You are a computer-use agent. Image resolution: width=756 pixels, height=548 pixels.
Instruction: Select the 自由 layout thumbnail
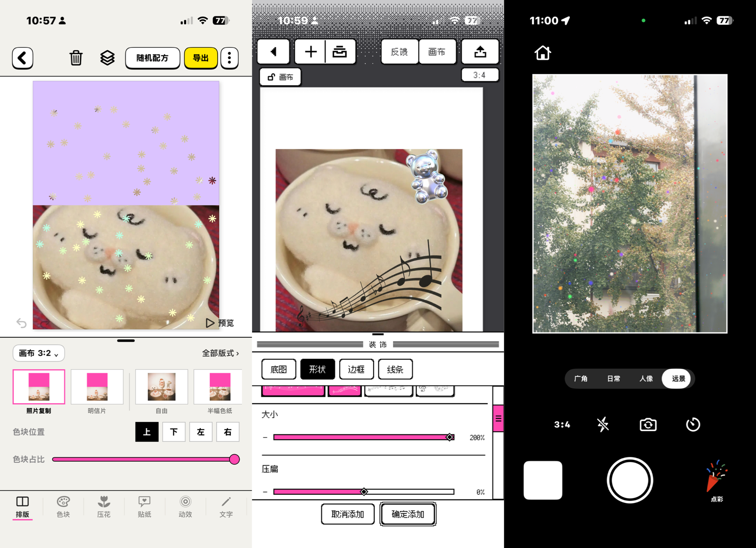pos(162,387)
